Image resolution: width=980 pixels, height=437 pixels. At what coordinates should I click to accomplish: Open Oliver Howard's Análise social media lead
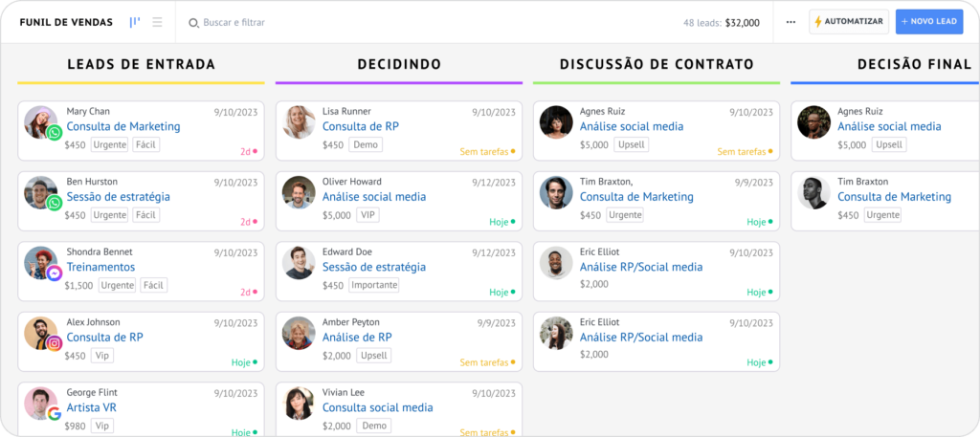tap(374, 197)
